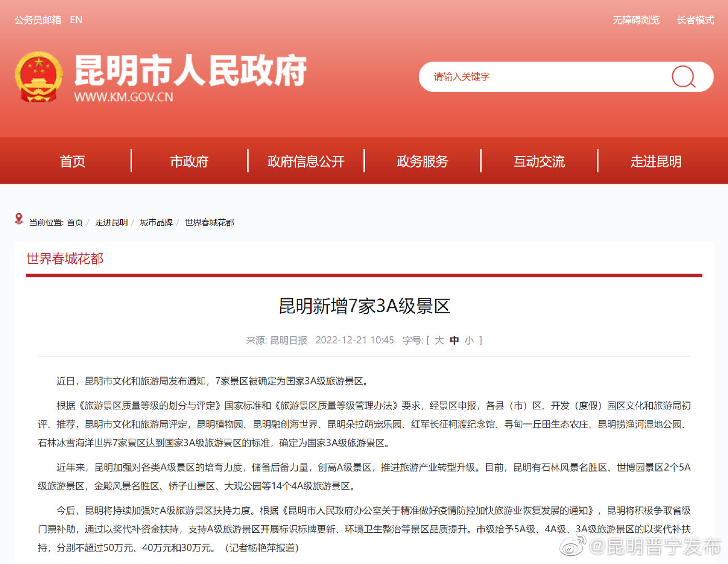Image resolution: width=728 pixels, height=564 pixels.
Task: Open the 互动交流 section
Action: 539,161
